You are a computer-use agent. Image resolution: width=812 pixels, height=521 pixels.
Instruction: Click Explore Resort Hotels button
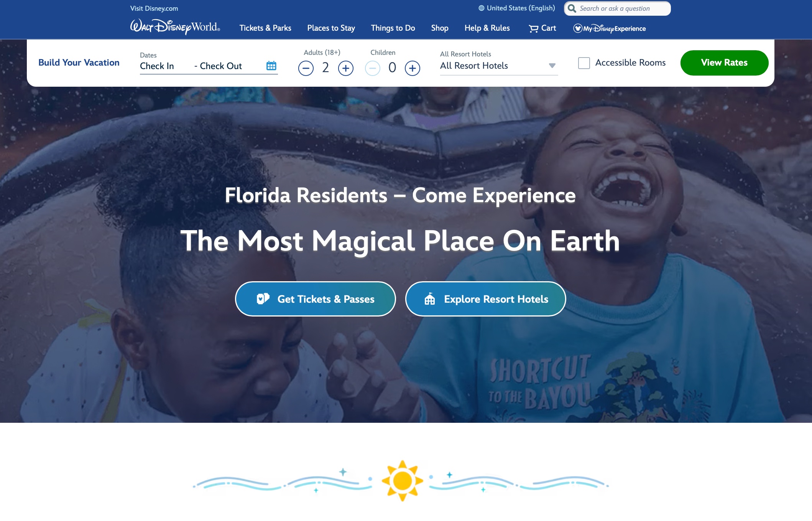pos(485,299)
